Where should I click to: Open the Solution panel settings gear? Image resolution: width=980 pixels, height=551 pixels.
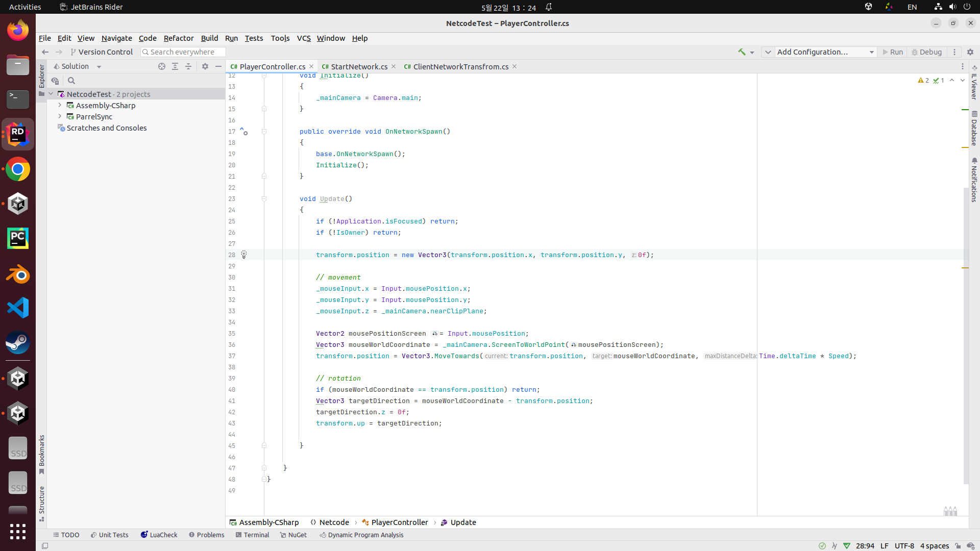205,66
